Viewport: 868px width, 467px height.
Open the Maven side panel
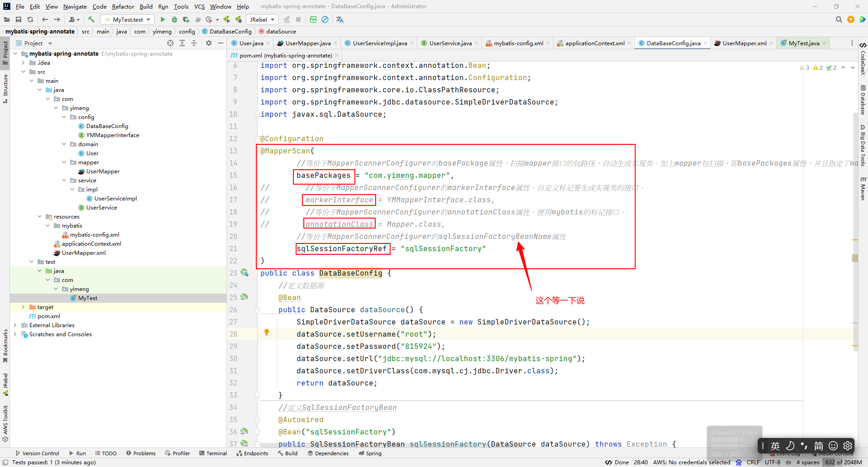[863, 188]
